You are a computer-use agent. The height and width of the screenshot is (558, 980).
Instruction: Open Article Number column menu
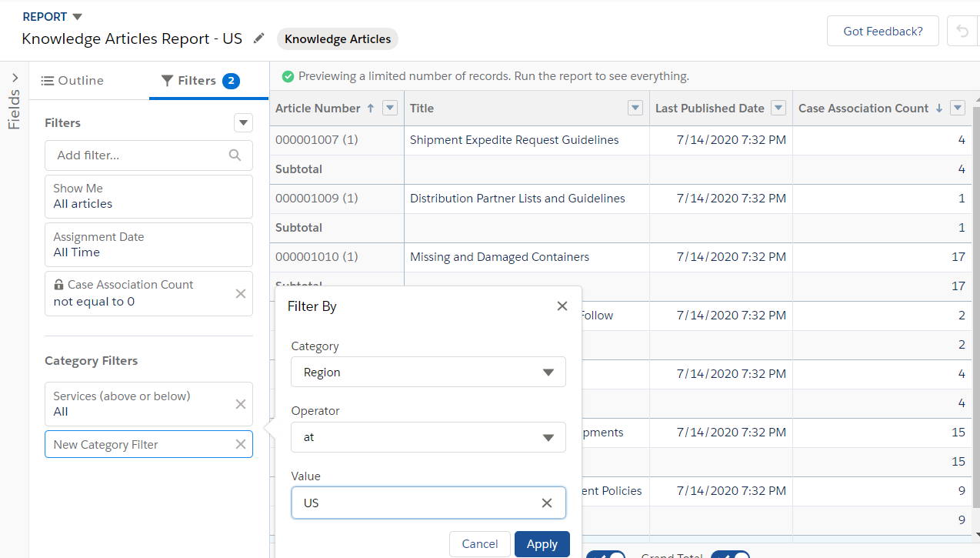(x=390, y=109)
